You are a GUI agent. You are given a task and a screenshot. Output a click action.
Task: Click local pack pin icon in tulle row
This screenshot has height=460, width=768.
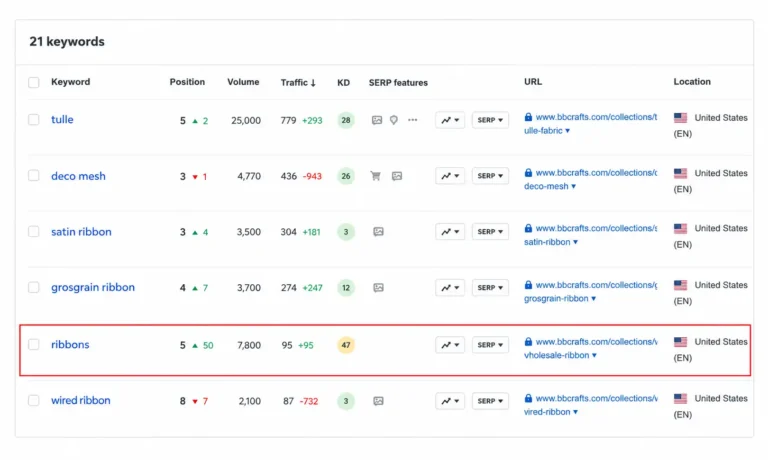coord(394,120)
